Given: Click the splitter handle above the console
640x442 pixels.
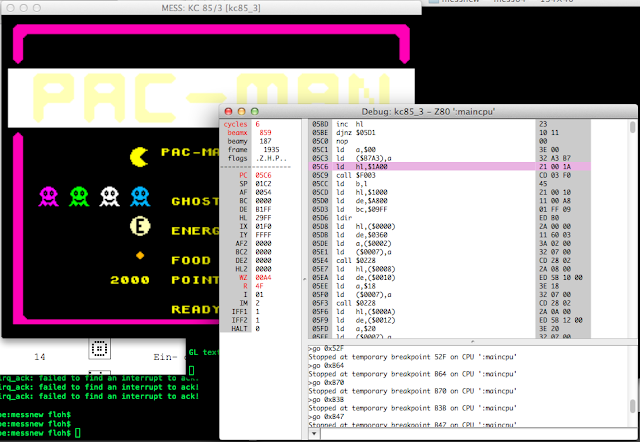Looking at the screenshot, I should click(472, 341).
